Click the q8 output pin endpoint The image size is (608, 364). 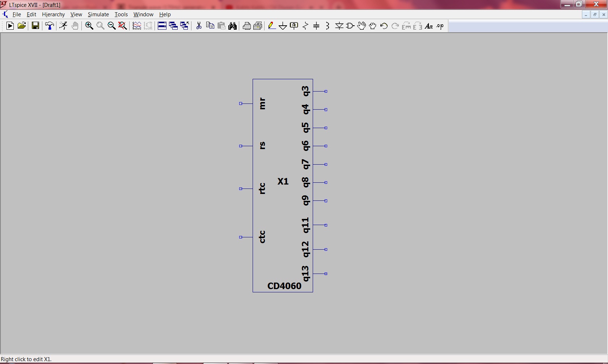(326, 182)
